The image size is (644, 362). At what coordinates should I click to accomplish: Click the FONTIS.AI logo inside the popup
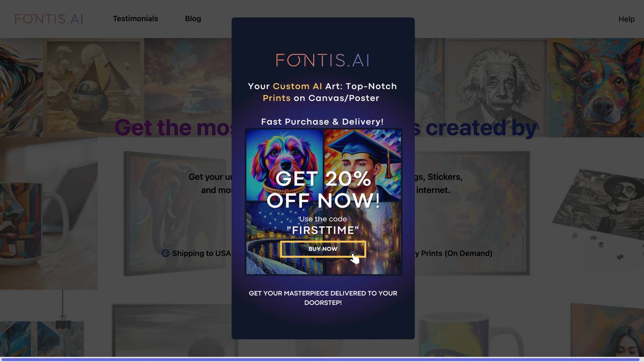click(x=322, y=60)
